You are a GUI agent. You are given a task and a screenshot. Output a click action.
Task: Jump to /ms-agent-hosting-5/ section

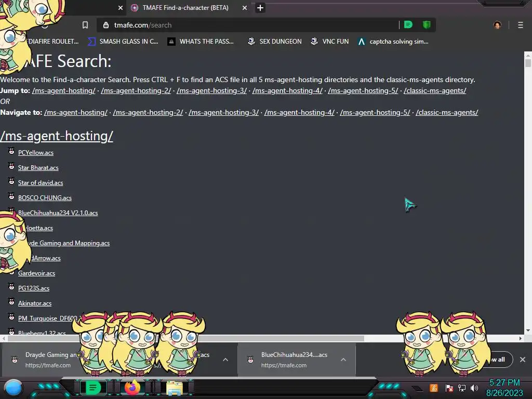pyautogui.click(x=363, y=90)
